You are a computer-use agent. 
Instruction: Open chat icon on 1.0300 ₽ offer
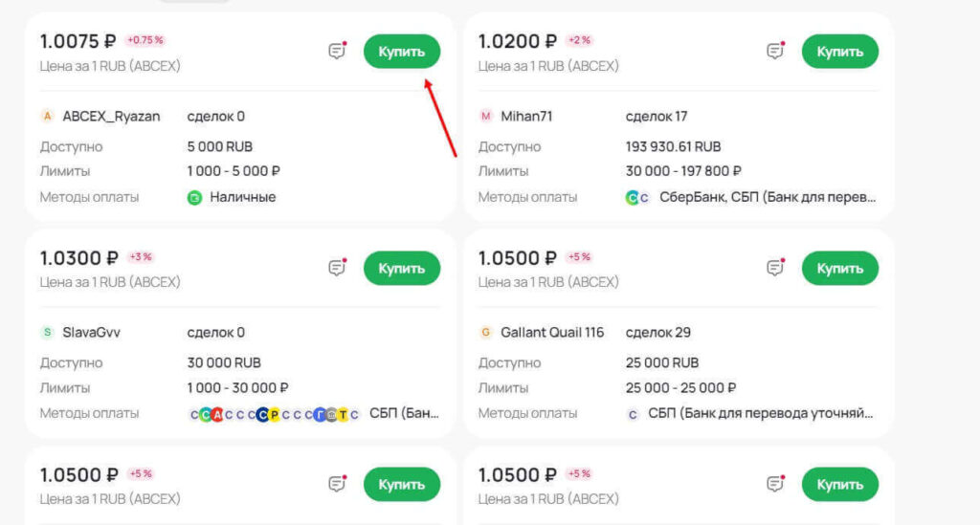336,269
